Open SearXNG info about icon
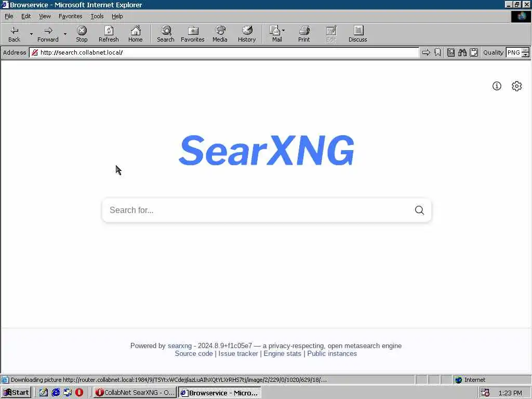The image size is (532, 399). click(497, 86)
